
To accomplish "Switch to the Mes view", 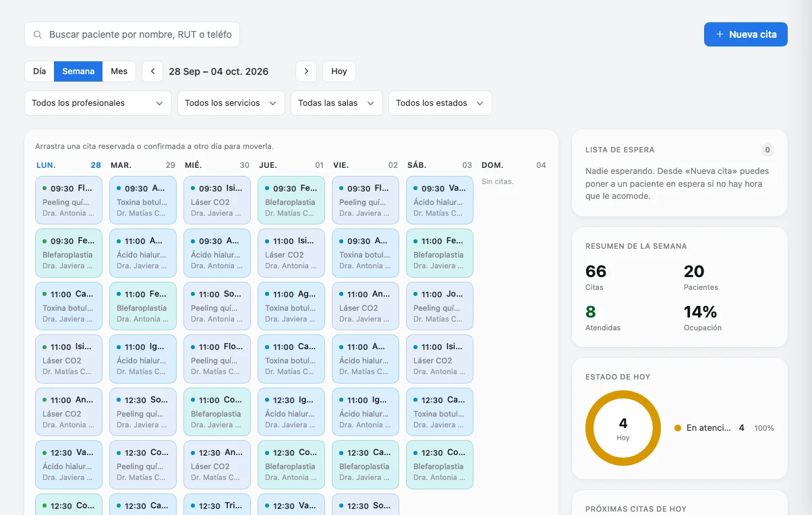I will [119, 71].
